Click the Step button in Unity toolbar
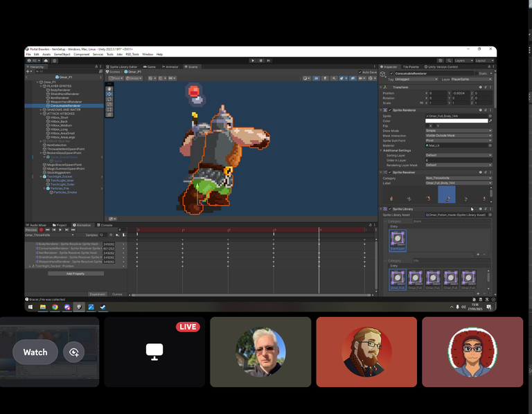 [268, 60]
